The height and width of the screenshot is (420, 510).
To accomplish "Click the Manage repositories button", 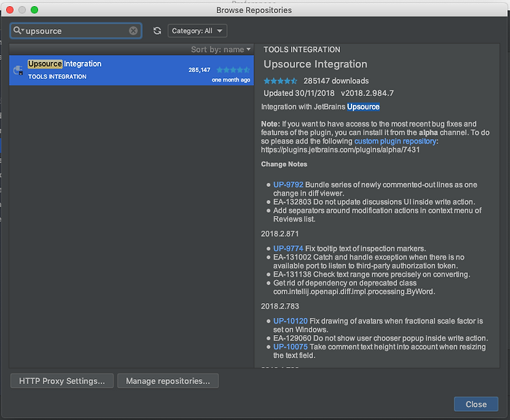I will pos(168,381).
